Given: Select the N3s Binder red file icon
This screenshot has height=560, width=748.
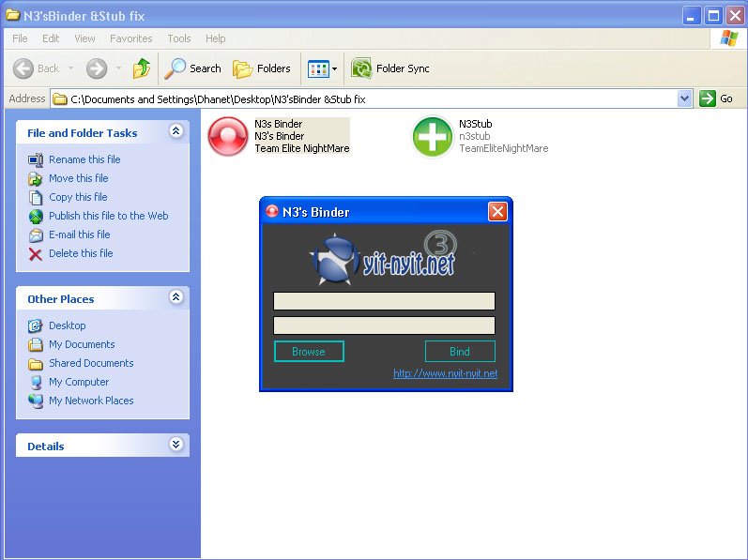Looking at the screenshot, I should click(228, 136).
